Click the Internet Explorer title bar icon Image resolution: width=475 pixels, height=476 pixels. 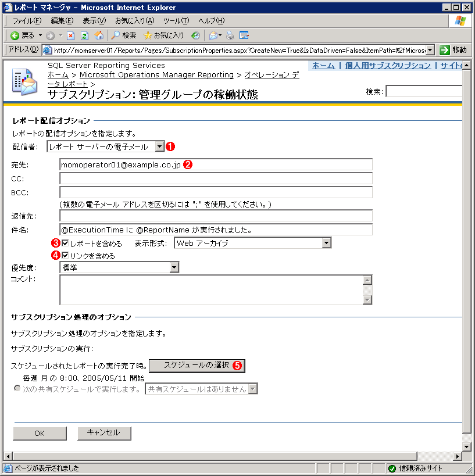(x=8, y=7)
